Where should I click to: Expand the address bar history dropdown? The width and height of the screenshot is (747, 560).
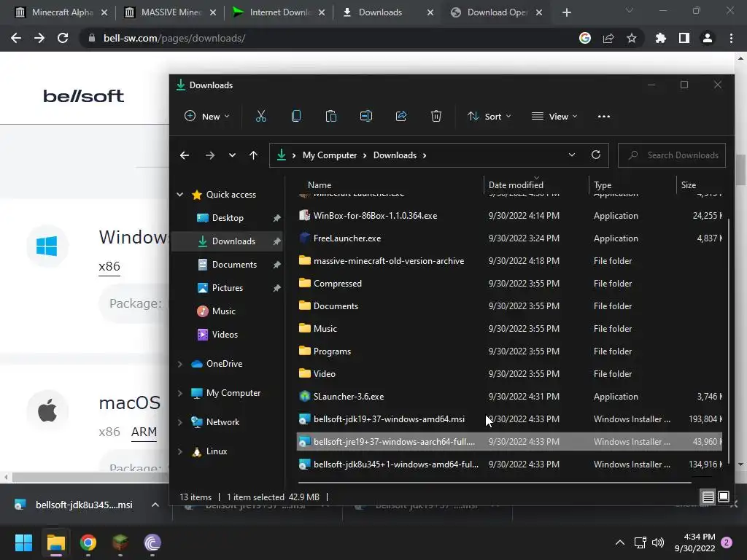click(x=572, y=155)
